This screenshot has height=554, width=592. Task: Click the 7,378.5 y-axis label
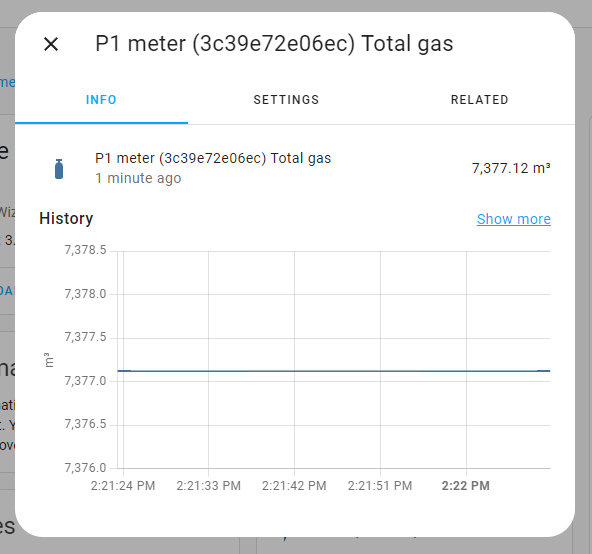tap(85, 250)
